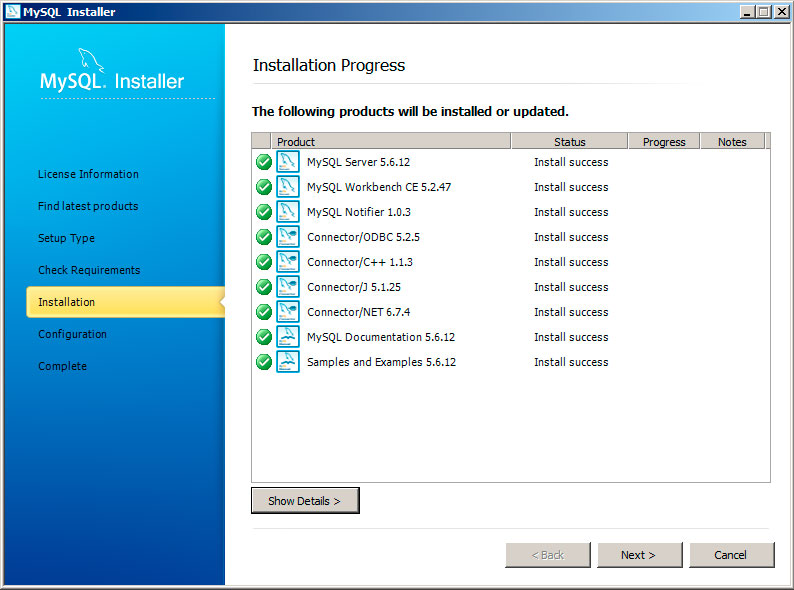This screenshot has height=590, width=794.
Task: Click Install success status for Connector/J
Action: pyautogui.click(x=571, y=287)
